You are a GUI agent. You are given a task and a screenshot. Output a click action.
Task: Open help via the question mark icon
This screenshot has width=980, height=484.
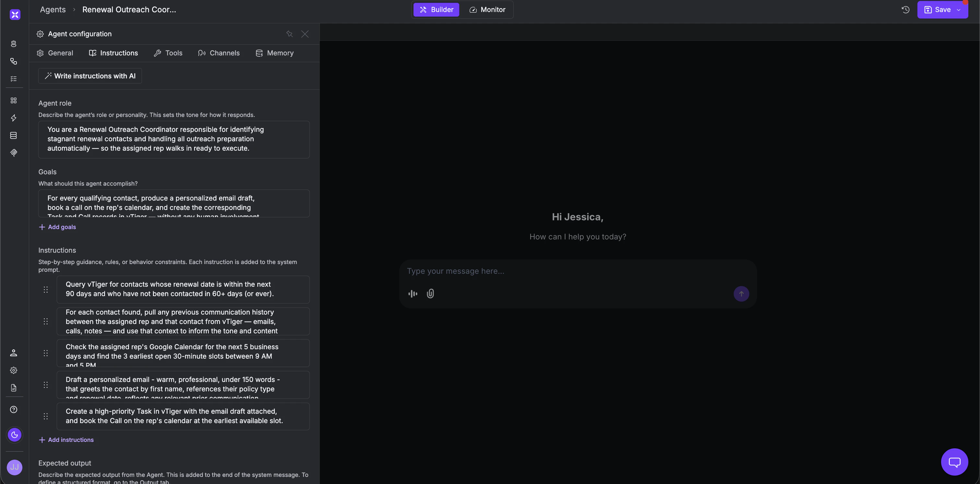[14, 409]
